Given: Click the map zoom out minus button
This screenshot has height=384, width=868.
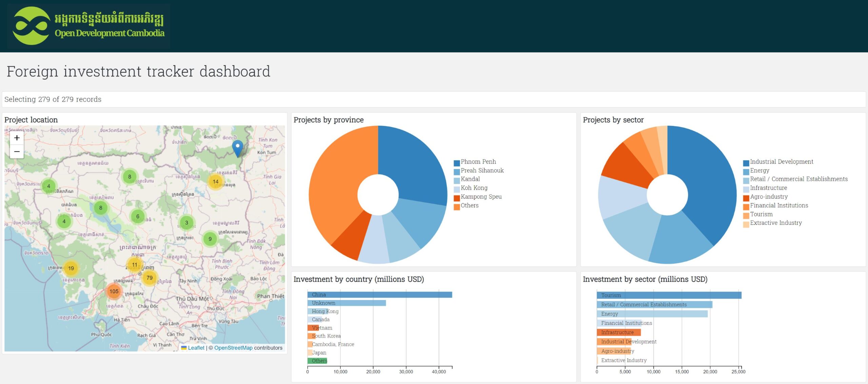Looking at the screenshot, I should click(x=17, y=151).
